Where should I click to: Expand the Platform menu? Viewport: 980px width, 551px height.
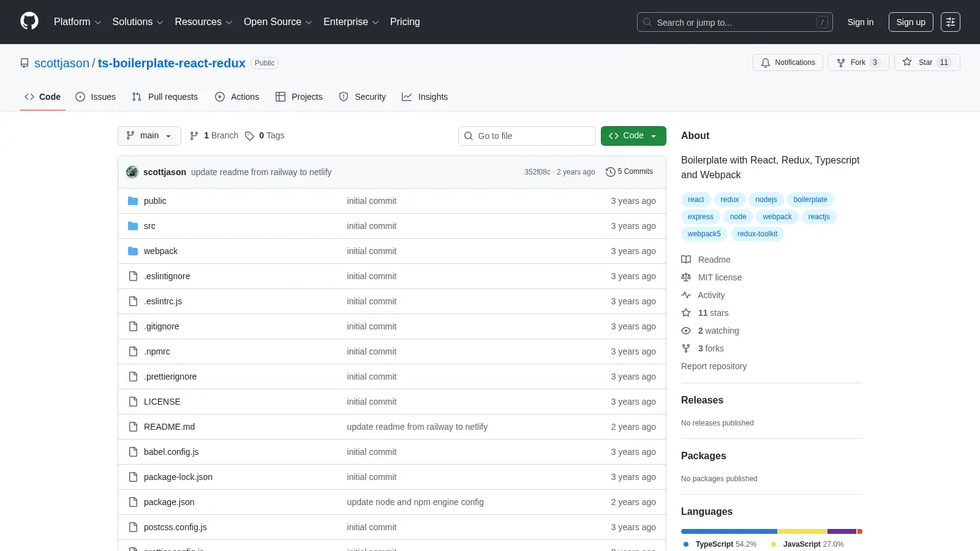pos(77,22)
